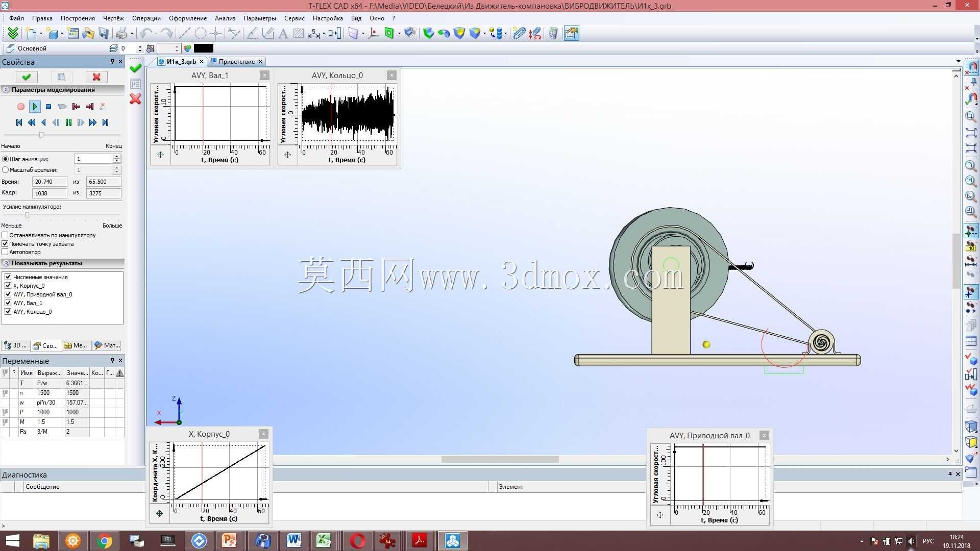Cancel properties with the red X button
The height and width of the screenshot is (551, 980).
[x=96, y=77]
